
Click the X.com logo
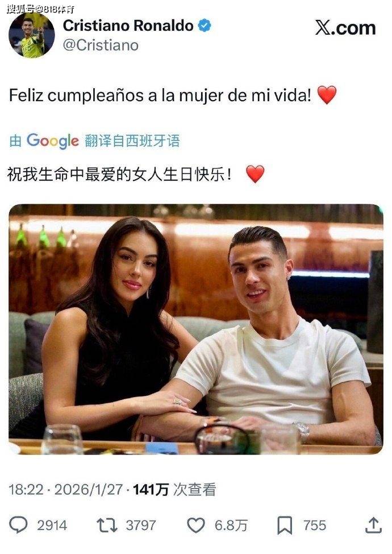345,28
